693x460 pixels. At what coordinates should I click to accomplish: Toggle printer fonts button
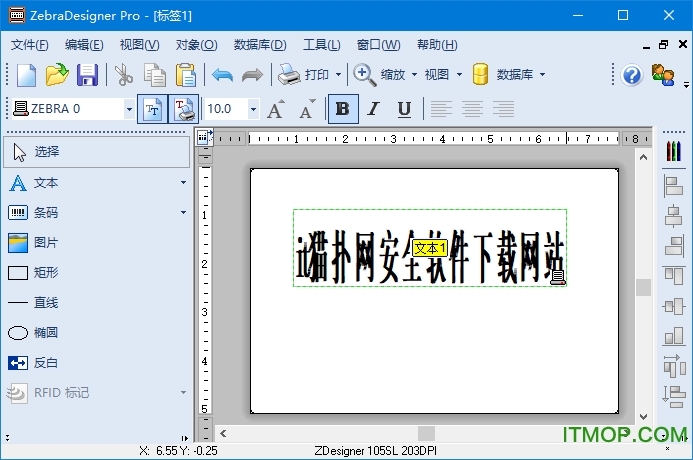[x=183, y=109]
